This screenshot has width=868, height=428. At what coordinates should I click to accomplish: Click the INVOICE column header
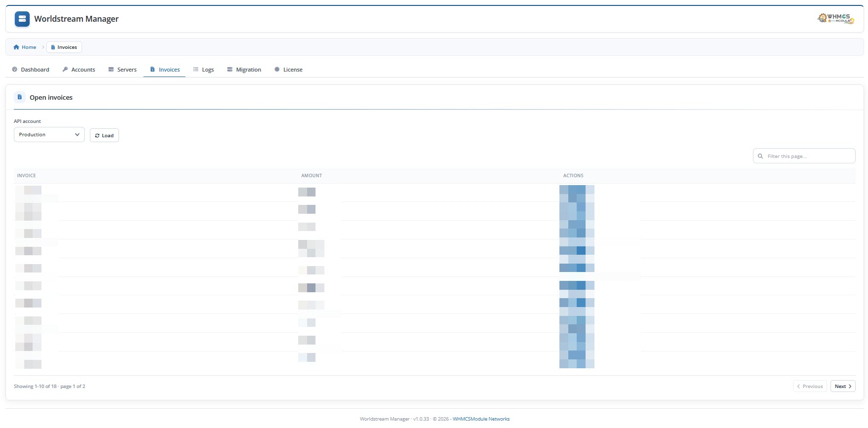(x=27, y=176)
